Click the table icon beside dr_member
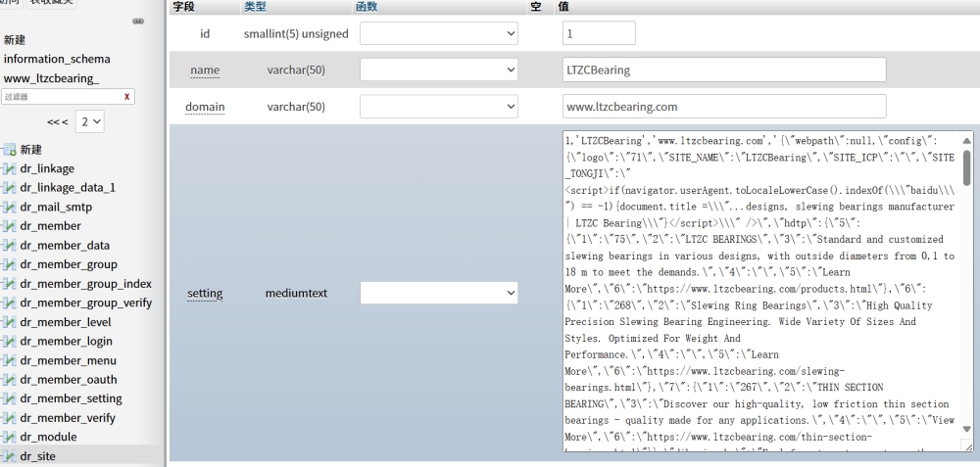 click(x=9, y=226)
